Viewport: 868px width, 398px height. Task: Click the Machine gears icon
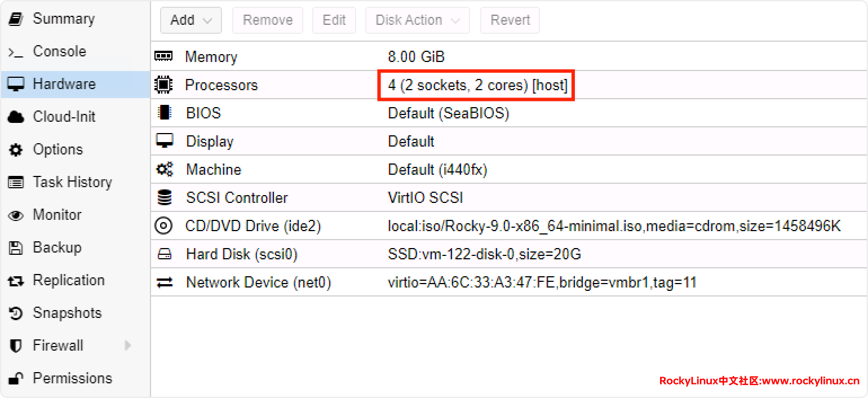(165, 169)
